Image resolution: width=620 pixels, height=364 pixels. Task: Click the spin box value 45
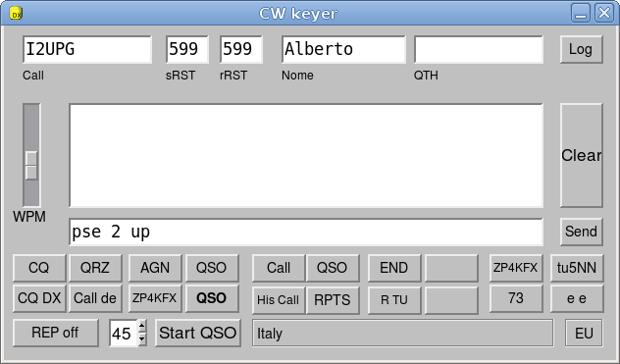coord(123,334)
